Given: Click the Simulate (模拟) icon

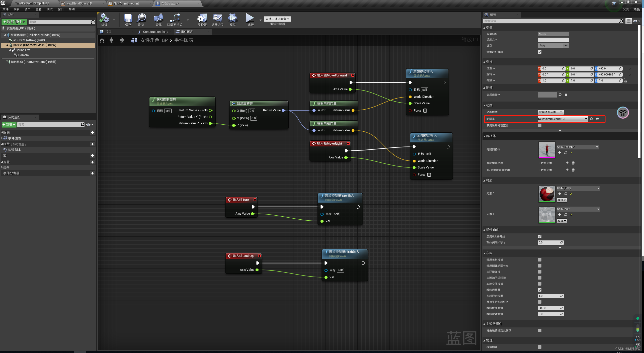Looking at the screenshot, I should (232, 18).
